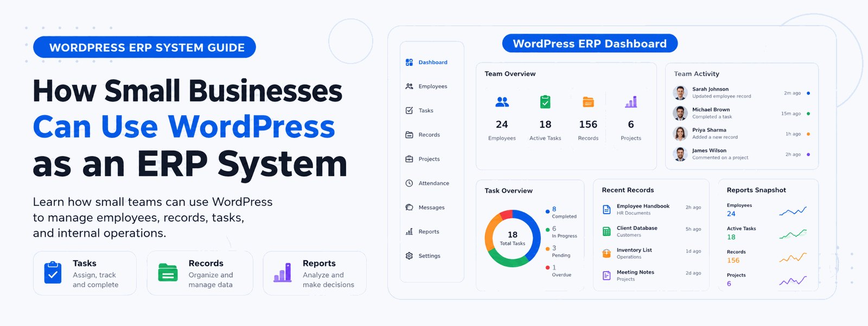Viewport: 868px width, 326px height.
Task: Click the blue status dot beside Sarah Johnson
Action: pos(808,93)
